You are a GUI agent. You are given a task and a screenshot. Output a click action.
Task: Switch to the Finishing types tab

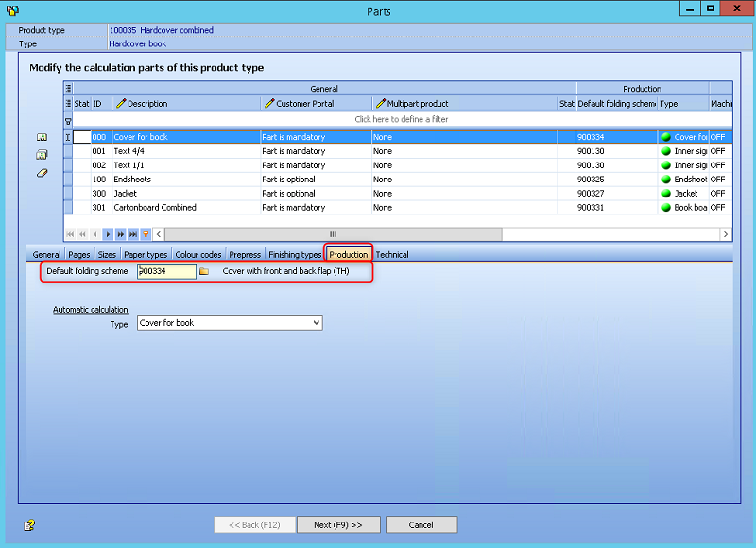point(295,254)
